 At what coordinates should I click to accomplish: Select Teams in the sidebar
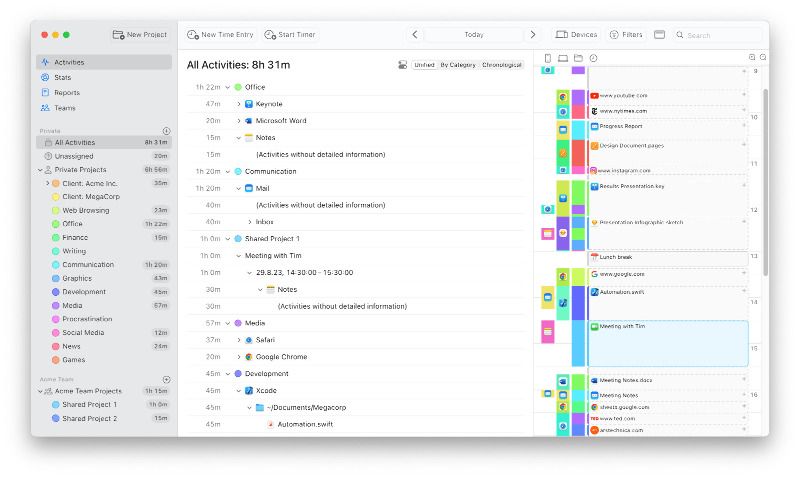(64, 108)
